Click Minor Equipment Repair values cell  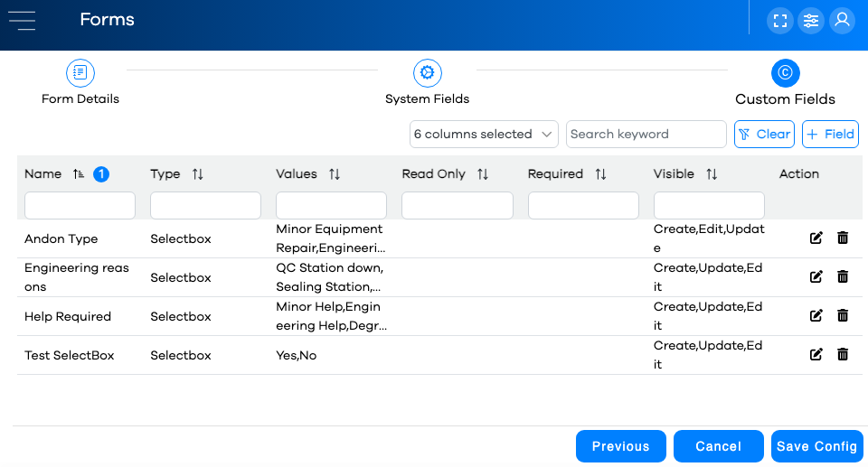331,238
